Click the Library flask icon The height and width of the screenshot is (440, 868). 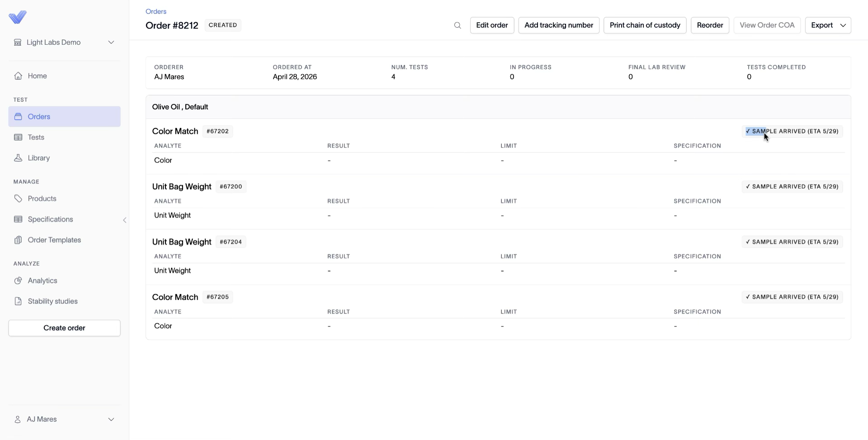point(18,158)
